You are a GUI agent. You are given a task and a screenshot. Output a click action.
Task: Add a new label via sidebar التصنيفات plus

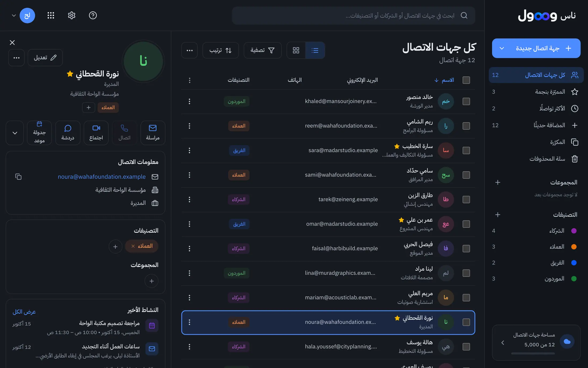tap(497, 215)
